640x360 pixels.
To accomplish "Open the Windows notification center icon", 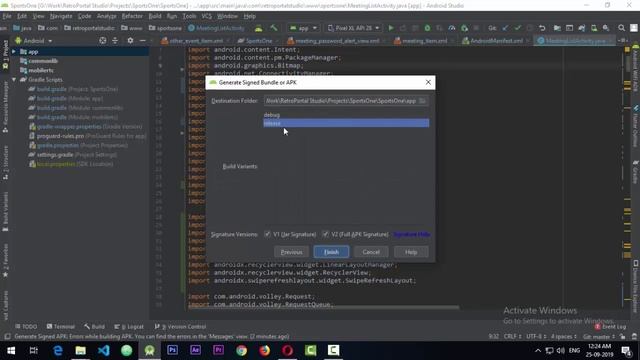I will point(626,350).
